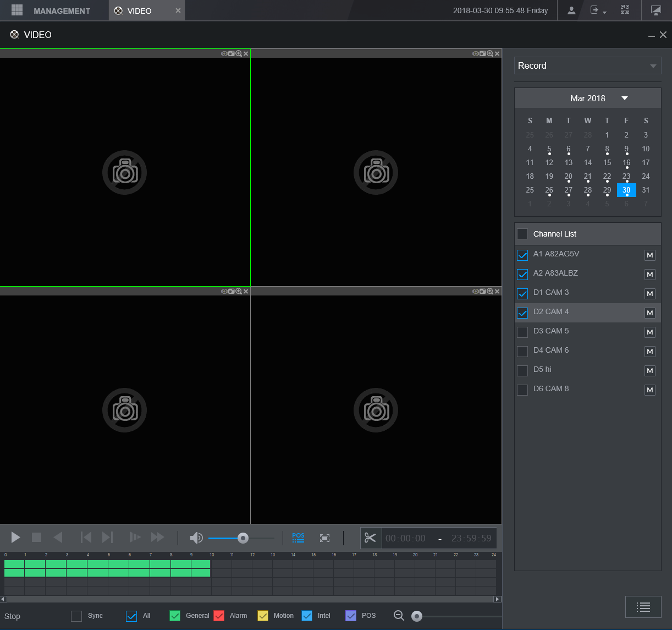Open the file list button at bottom right

coord(643,607)
